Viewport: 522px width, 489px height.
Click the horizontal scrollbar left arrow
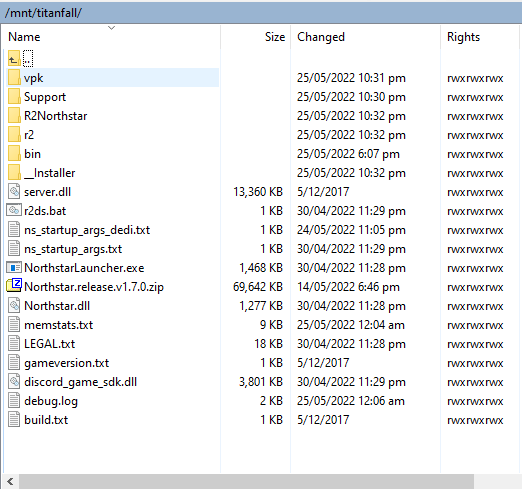(11, 481)
